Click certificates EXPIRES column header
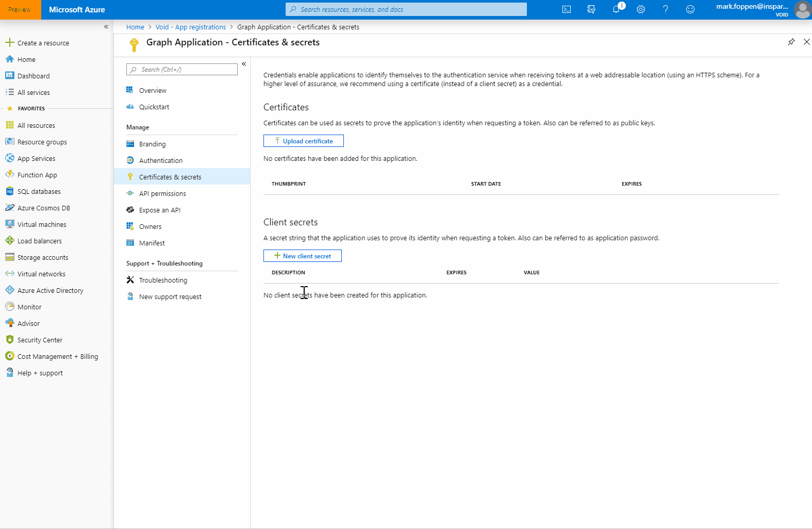 [x=632, y=184]
